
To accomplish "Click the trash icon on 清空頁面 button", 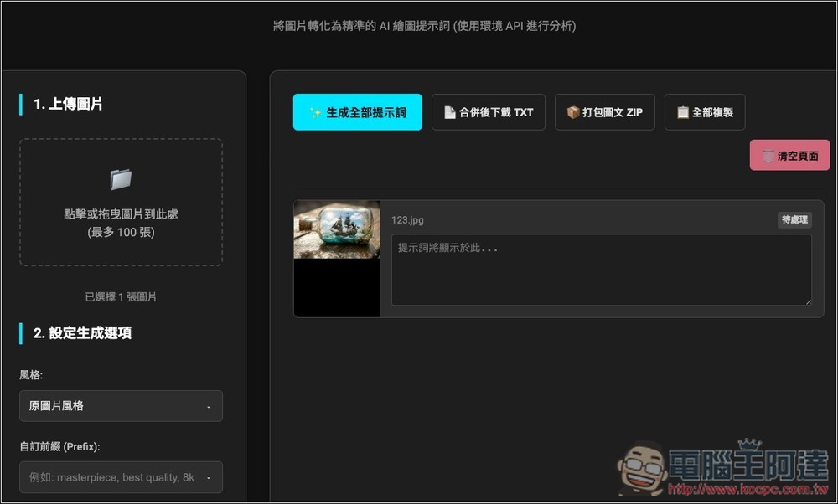I will tap(768, 156).
